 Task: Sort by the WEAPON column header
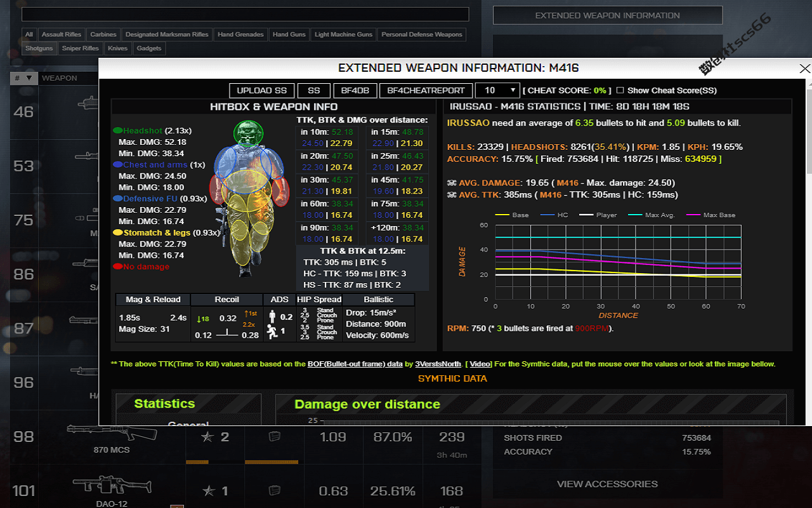(x=60, y=78)
